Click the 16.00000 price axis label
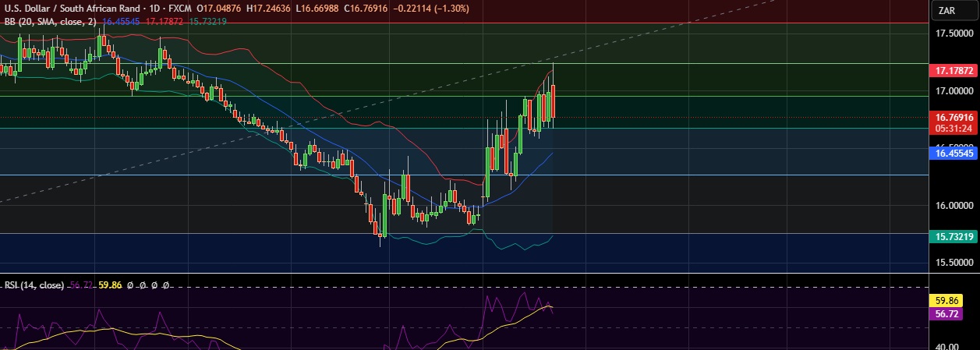Viewport: 980px width, 350px height. click(954, 206)
